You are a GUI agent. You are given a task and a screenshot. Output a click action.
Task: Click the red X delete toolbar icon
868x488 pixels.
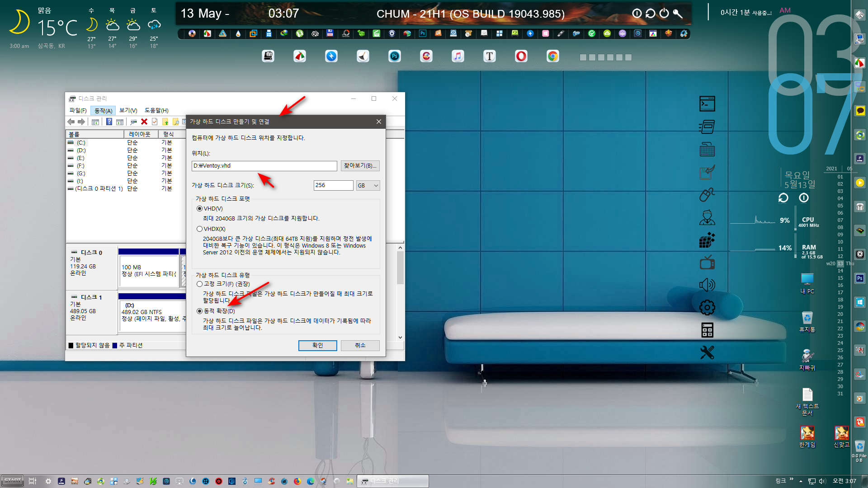[144, 122]
